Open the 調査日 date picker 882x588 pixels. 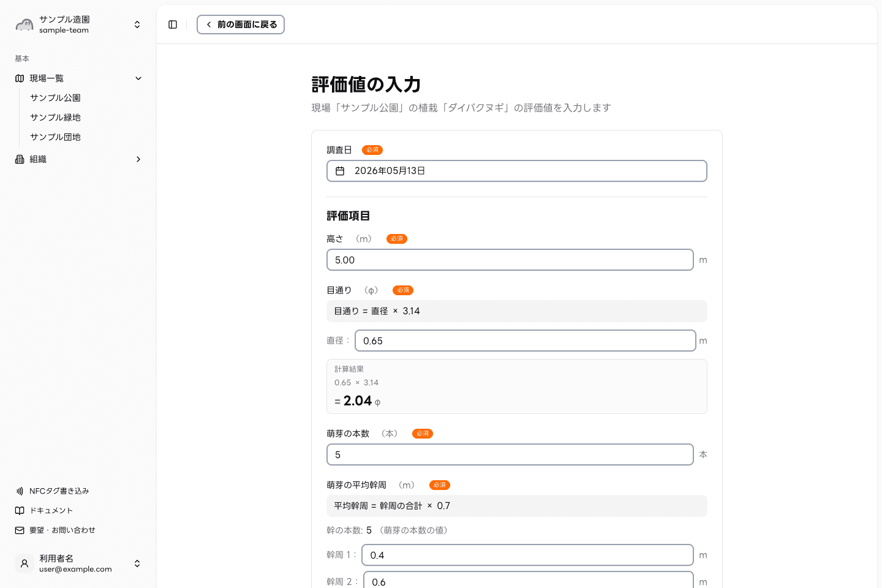click(x=517, y=171)
